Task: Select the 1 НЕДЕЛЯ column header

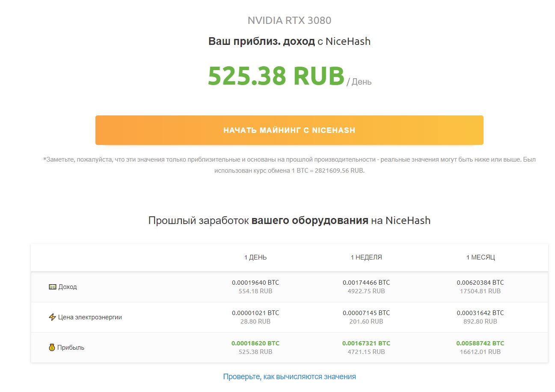Action: (x=366, y=257)
